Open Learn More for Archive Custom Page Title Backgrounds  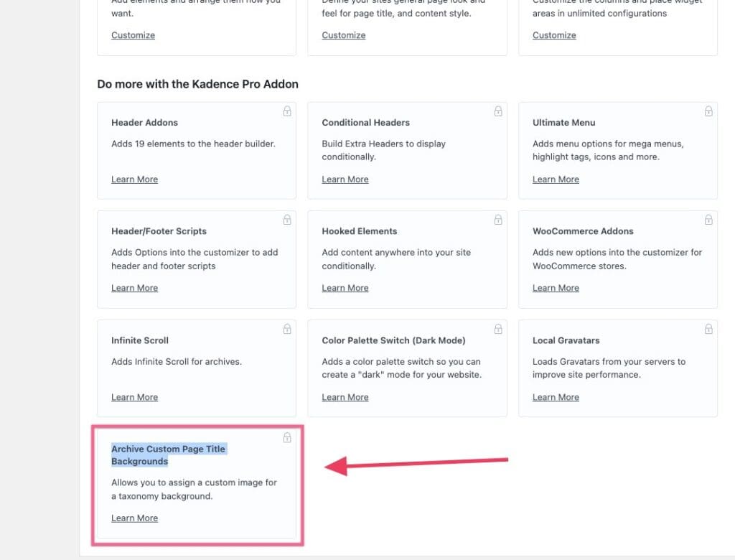pos(134,518)
